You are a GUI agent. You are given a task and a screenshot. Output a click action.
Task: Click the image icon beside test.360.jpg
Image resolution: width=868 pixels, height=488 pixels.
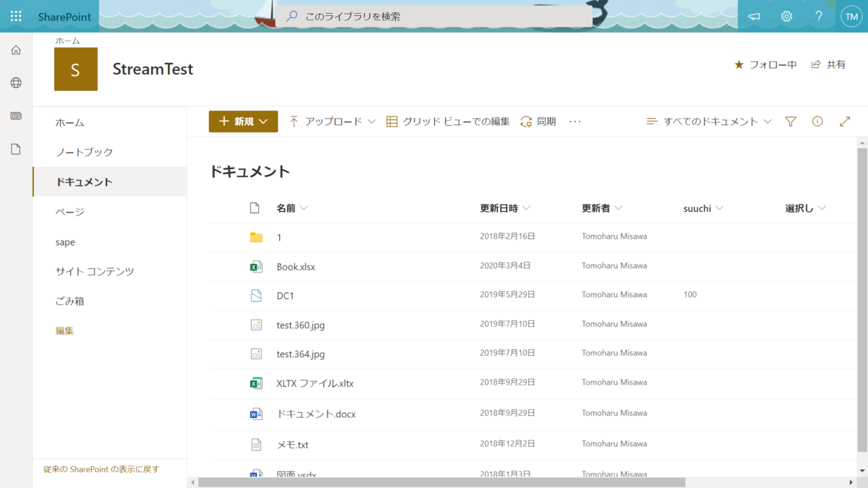pyautogui.click(x=256, y=325)
